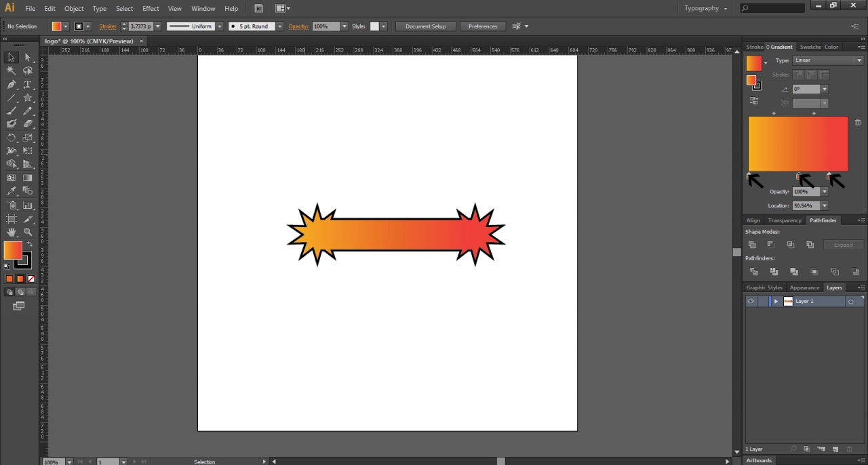Select the Shape Builder tool
The image size is (868, 465).
tap(12, 165)
